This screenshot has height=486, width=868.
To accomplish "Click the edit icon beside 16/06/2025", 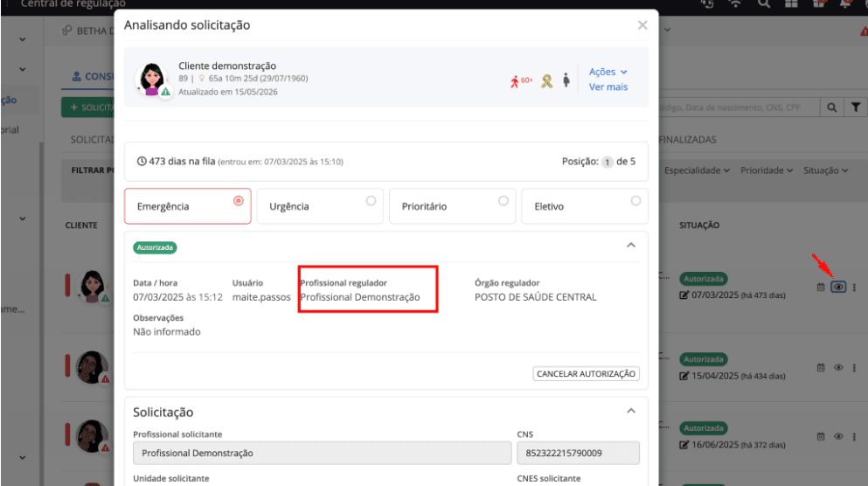I will click(684, 445).
